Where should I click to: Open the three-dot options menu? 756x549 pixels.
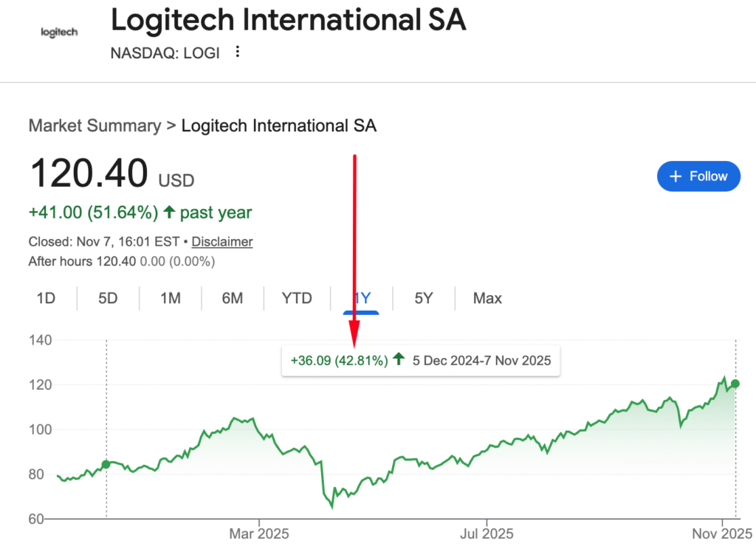click(237, 52)
